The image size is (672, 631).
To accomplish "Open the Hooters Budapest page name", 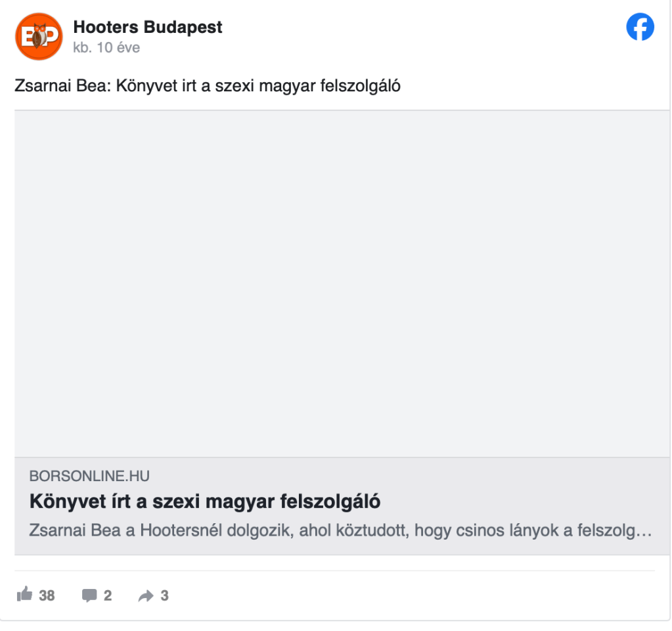I will 148,27.
